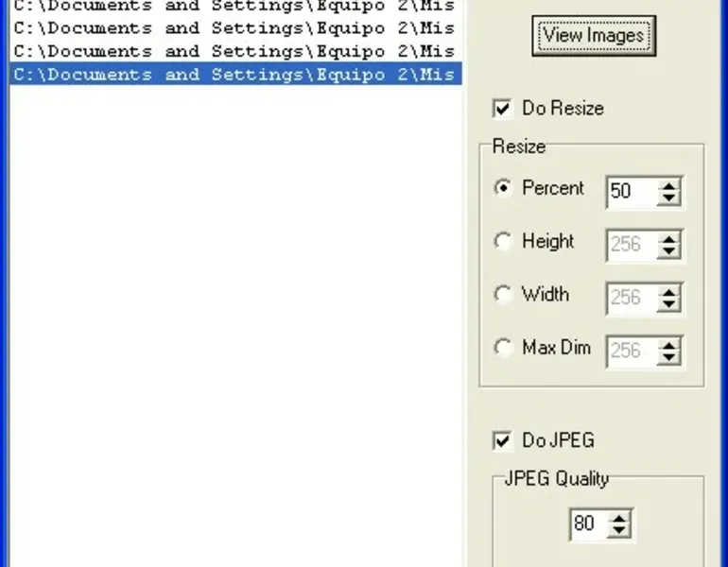Image resolution: width=728 pixels, height=567 pixels.
Task: Decrease the Percent value with down arrow
Action: [669, 198]
